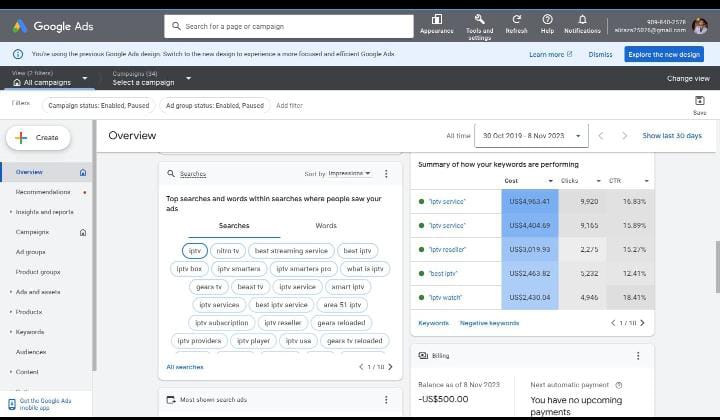Switch to the Words tab

coord(326,226)
